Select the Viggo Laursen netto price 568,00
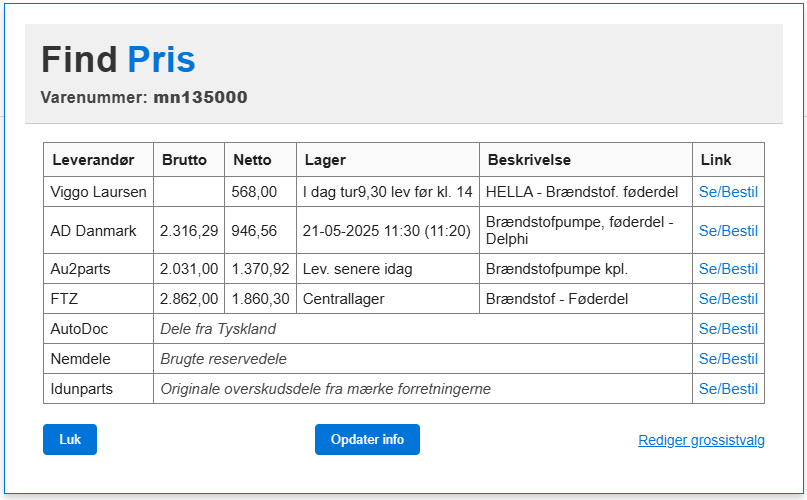This screenshot has width=807, height=500. (x=254, y=192)
